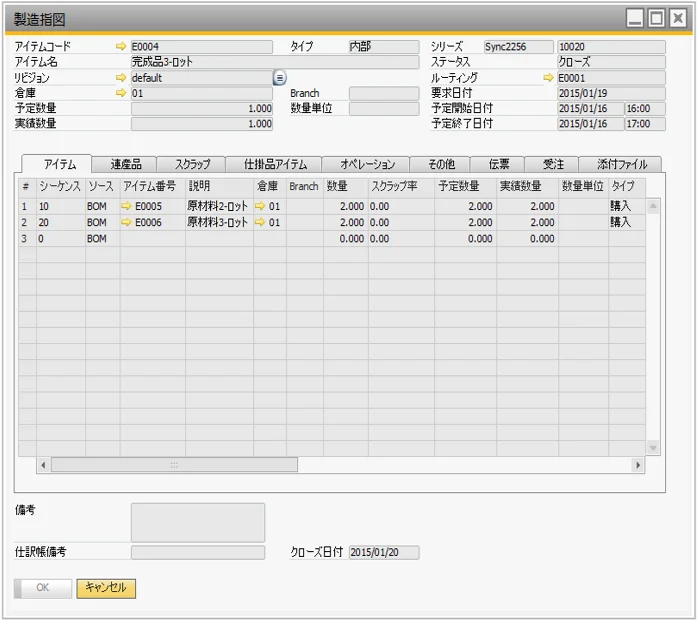Image resolution: width=697 pixels, height=620 pixels.
Task: Click the 予定数量 header field
Action: [202, 108]
